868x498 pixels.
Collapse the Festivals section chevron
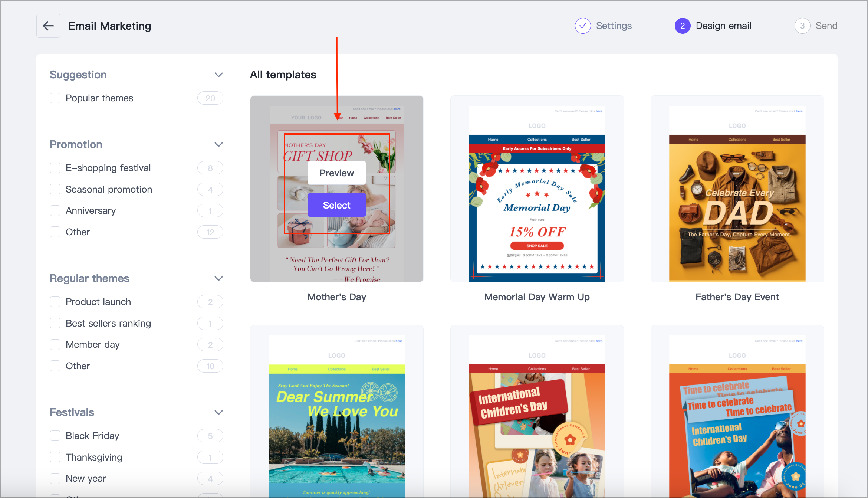coord(218,412)
